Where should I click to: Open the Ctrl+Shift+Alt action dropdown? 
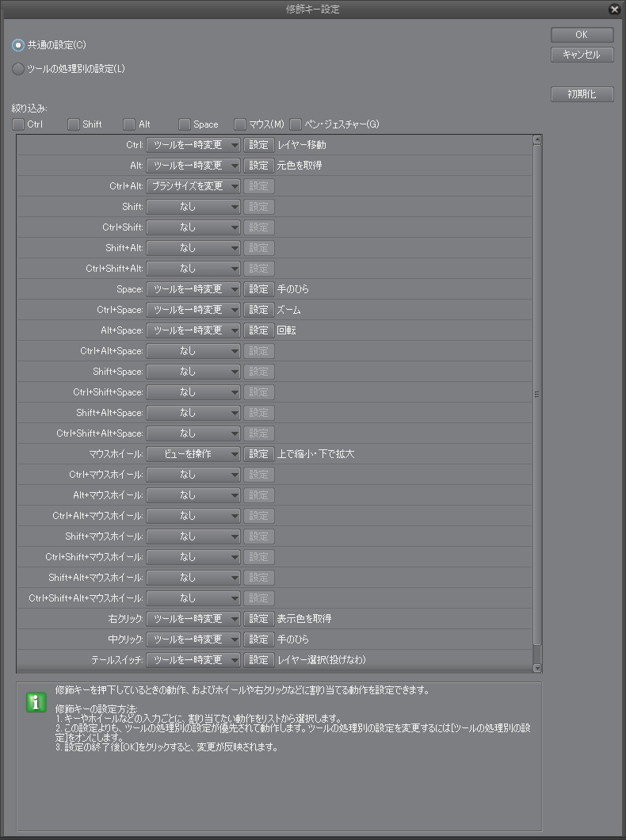pos(193,269)
